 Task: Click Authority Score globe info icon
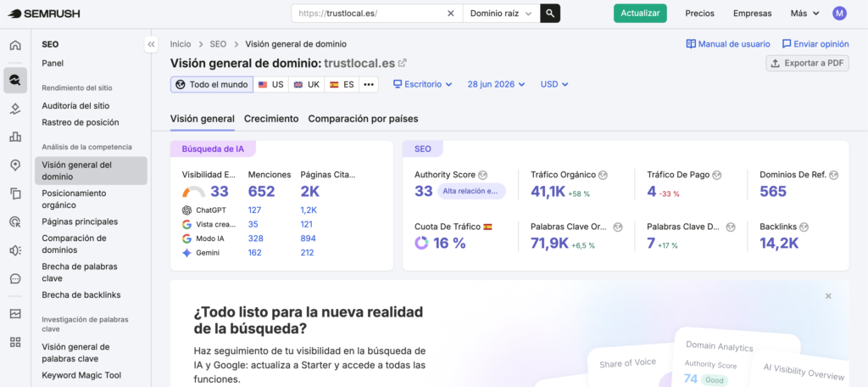[x=482, y=175]
